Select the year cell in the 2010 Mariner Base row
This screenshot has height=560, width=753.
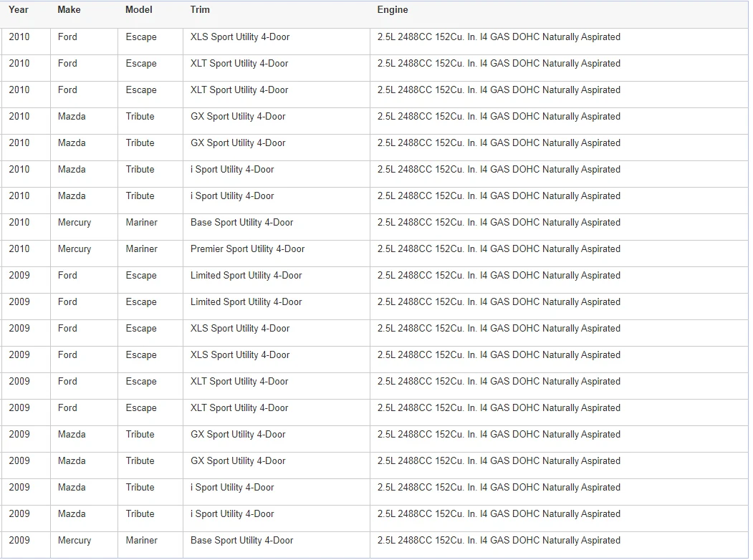26,227
